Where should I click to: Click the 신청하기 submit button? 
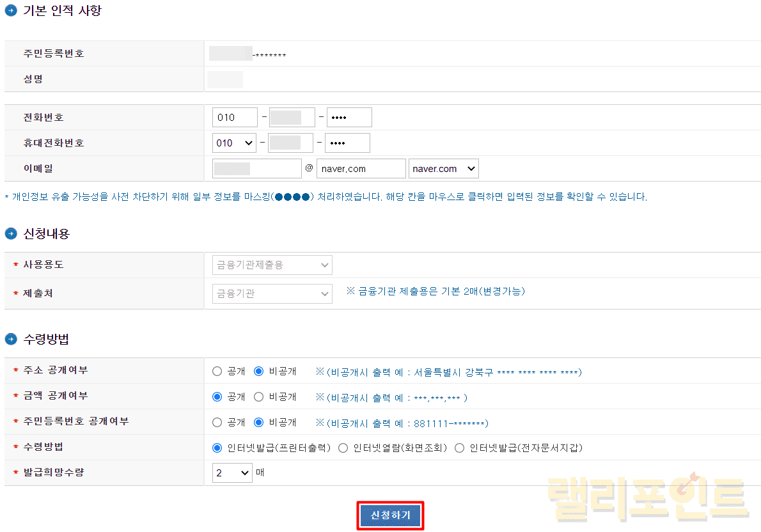click(x=390, y=515)
